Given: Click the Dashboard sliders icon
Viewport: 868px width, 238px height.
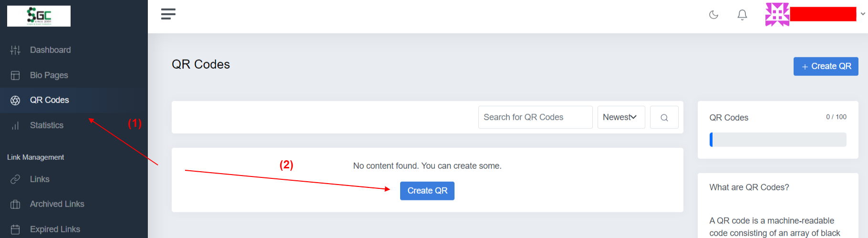Looking at the screenshot, I should click(x=15, y=50).
